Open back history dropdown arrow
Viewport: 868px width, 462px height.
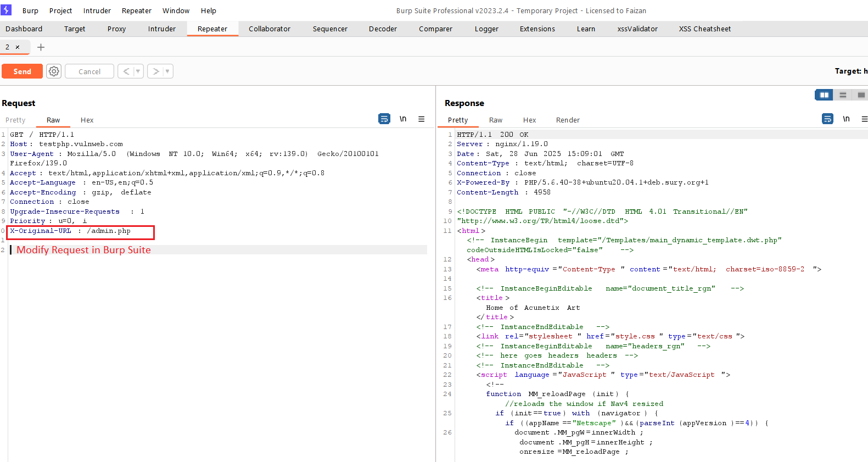click(x=138, y=71)
